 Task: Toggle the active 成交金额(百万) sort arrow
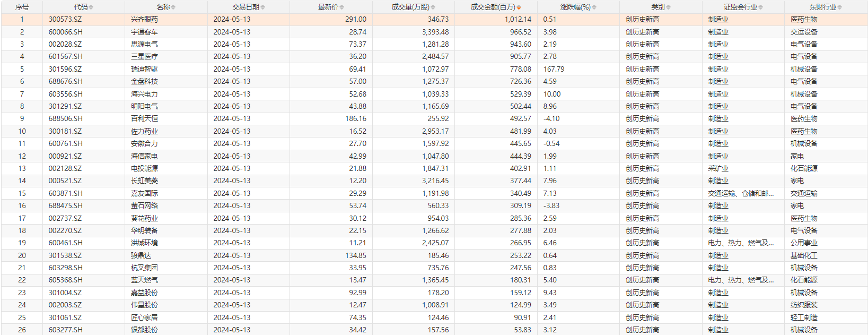(519, 7)
